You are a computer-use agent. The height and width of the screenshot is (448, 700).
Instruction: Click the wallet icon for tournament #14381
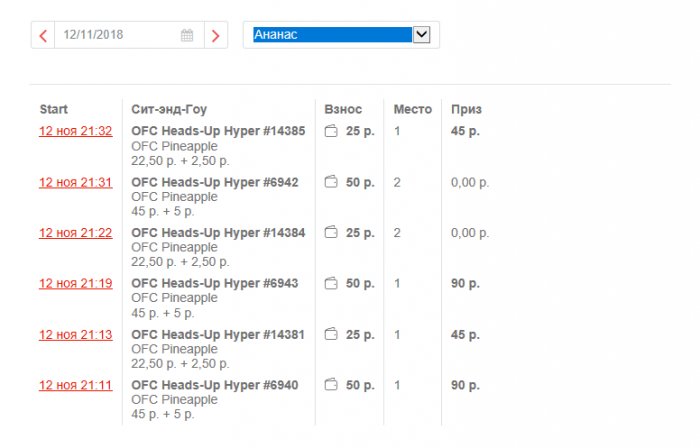click(331, 334)
